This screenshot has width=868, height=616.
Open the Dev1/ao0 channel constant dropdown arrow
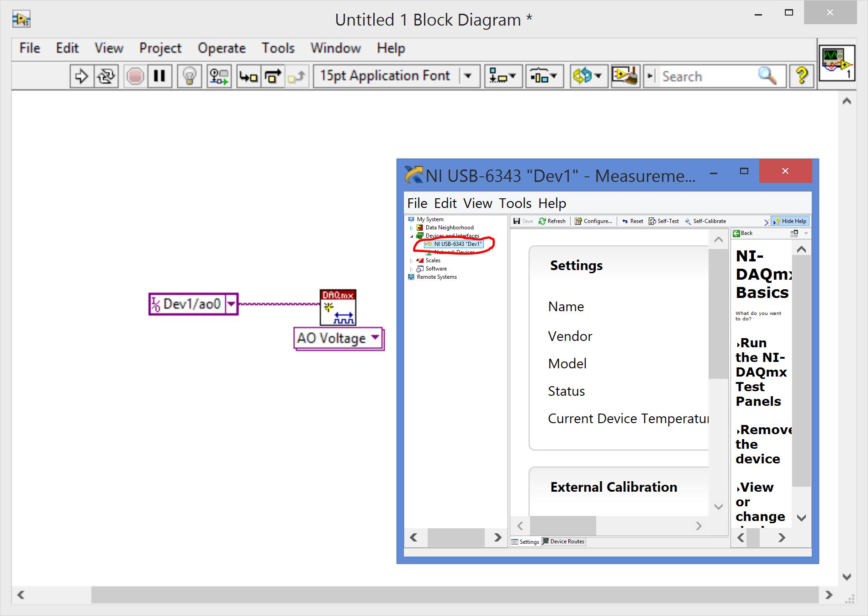pos(232,304)
